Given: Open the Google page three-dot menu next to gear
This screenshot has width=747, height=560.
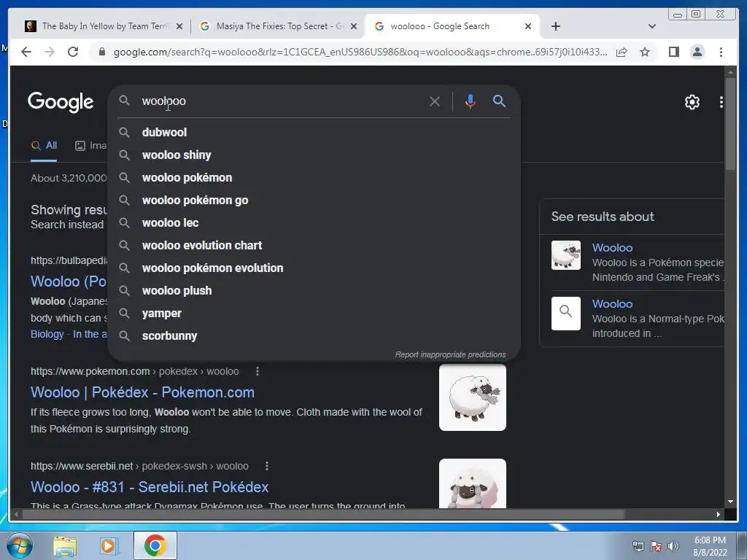Looking at the screenshot, I should (721, 102).
